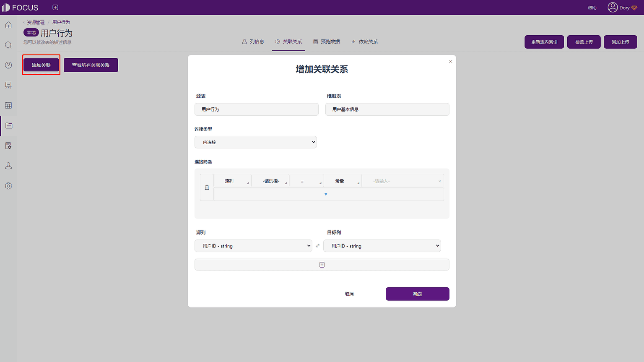
Task: Click the 用户行为 table title
Action: [57, 33]
